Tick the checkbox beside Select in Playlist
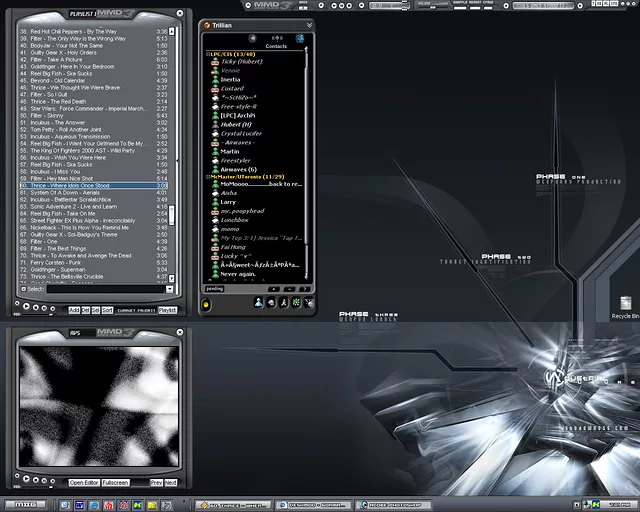The image size is (640, 512). (24, 289)
